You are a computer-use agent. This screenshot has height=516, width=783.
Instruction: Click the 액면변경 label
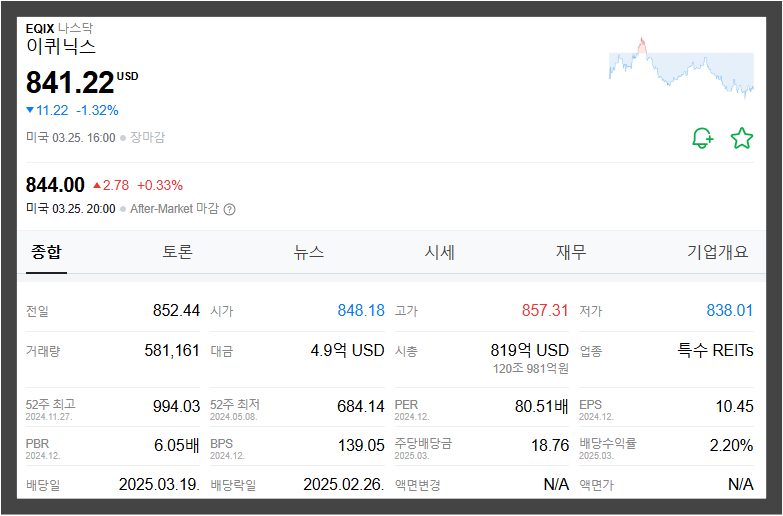coord(417,485)
